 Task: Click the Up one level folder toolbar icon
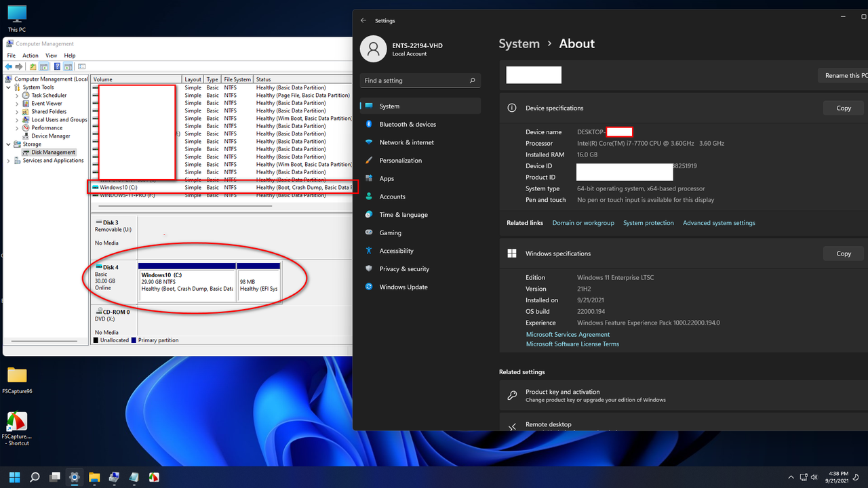click(33, 66)
